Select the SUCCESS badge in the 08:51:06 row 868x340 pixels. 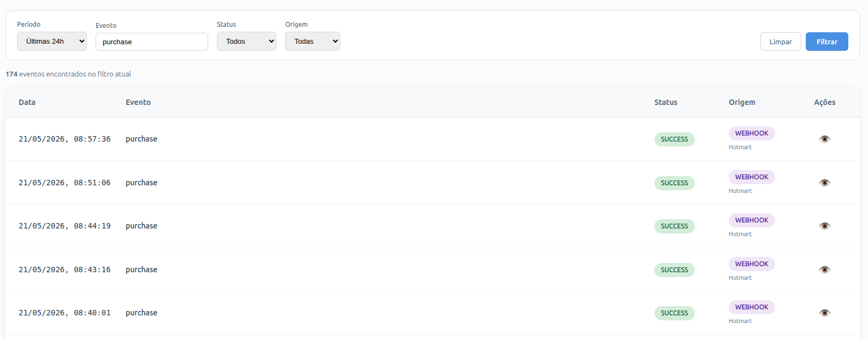675,183
